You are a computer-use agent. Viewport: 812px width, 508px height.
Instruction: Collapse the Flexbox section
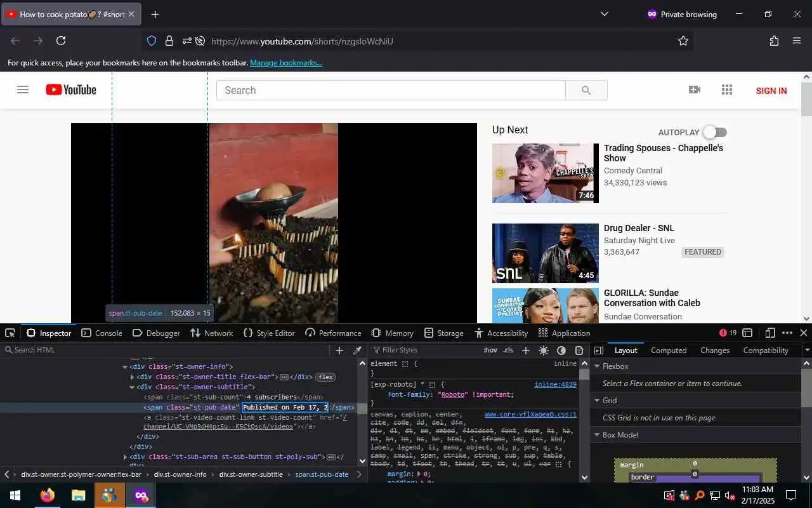point(596,366)
